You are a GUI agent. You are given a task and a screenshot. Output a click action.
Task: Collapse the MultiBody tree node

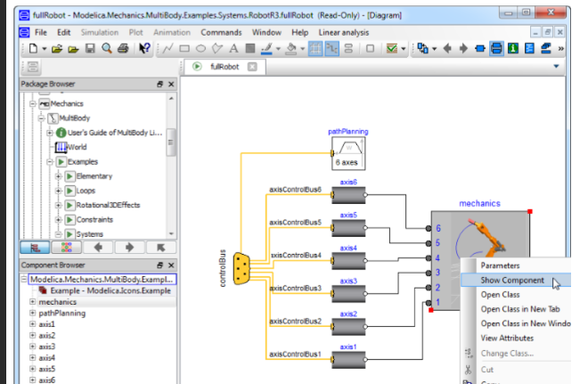click(41, 118)
